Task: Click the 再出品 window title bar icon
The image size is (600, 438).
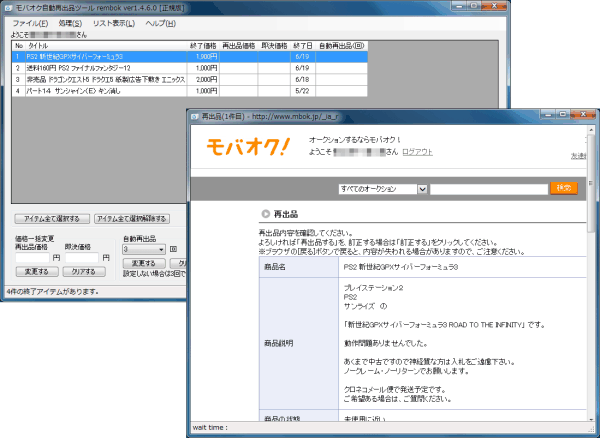Action: [195, 116]
